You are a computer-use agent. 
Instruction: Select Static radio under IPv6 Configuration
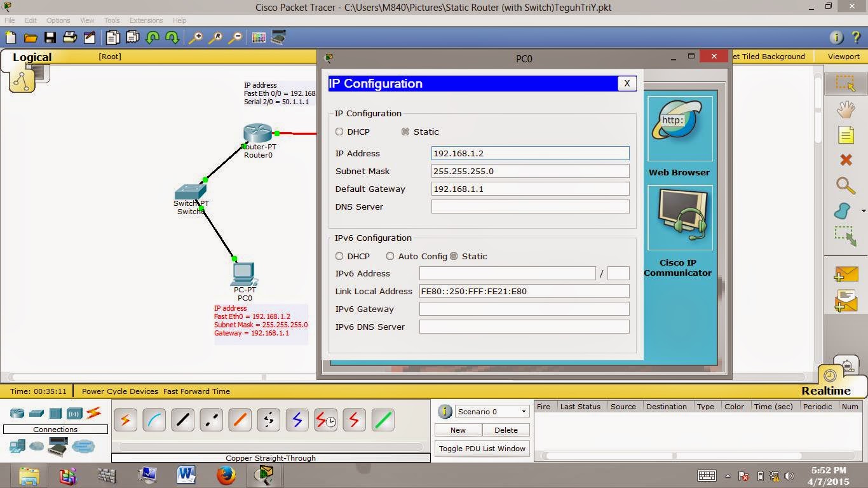tap(454, 256)
